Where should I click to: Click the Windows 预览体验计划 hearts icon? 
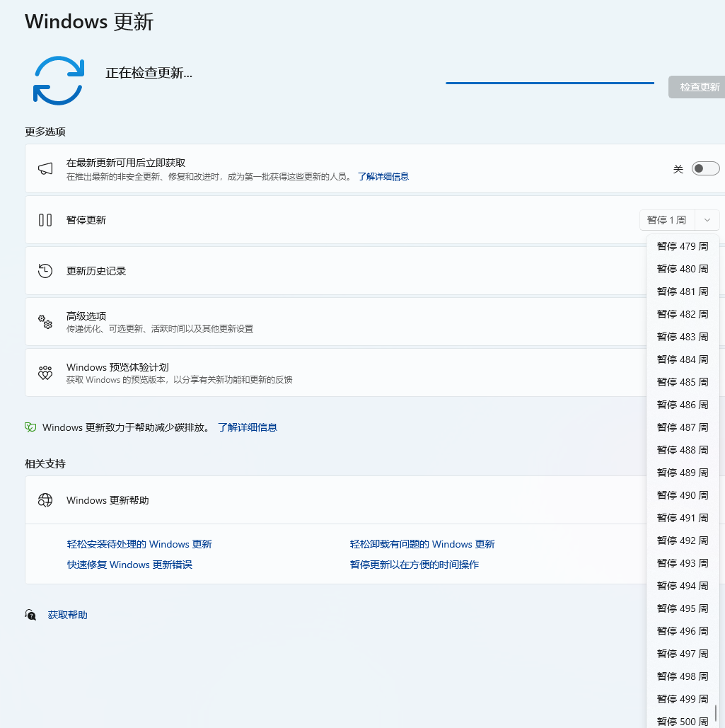[x=45, y=373]
